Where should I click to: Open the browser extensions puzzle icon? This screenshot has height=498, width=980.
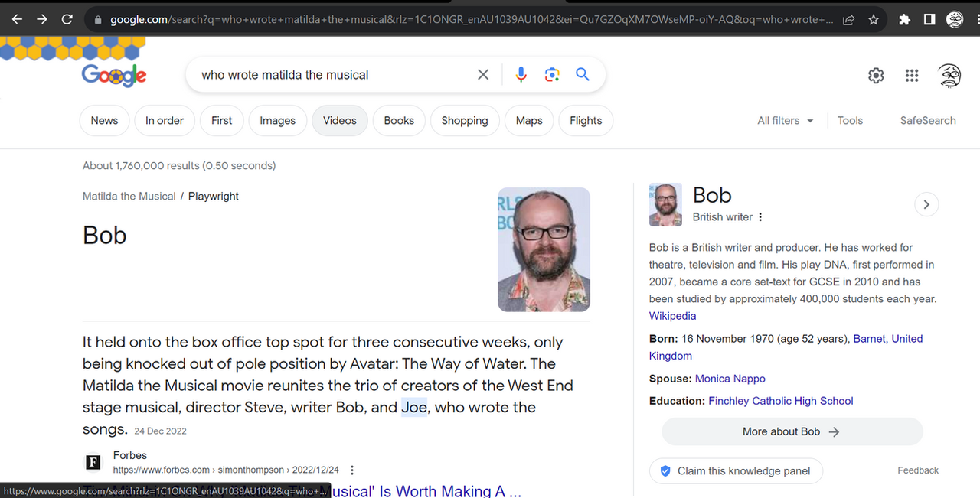pyautogui.click(x=905, y=20)
